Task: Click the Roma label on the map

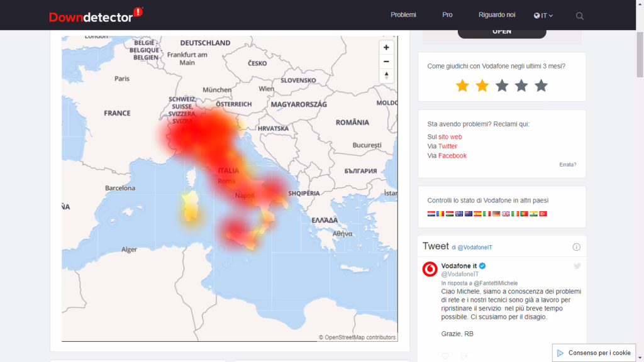Action: 226,181
